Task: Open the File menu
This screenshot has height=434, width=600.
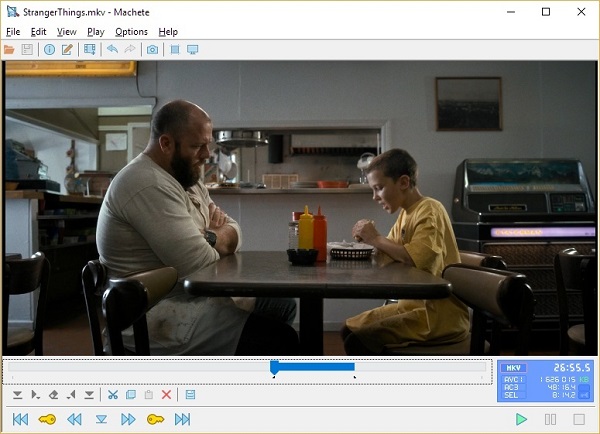Action: pos(13,32)
